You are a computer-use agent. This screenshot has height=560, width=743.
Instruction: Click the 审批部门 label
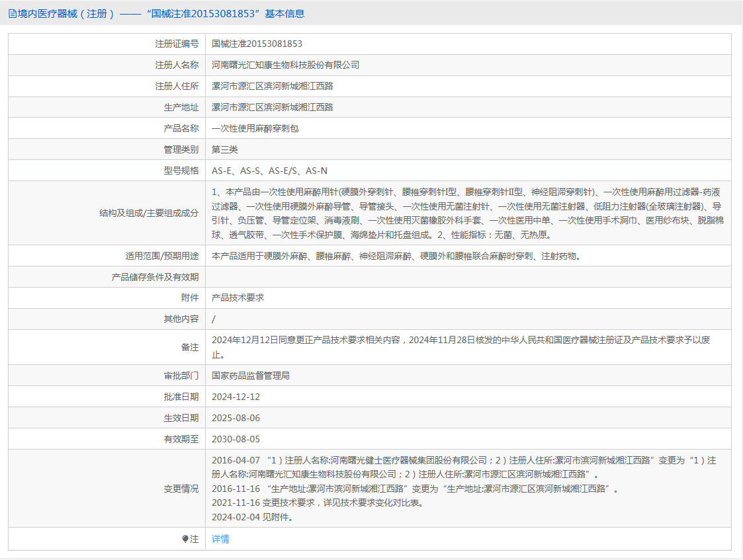point(181,376)
